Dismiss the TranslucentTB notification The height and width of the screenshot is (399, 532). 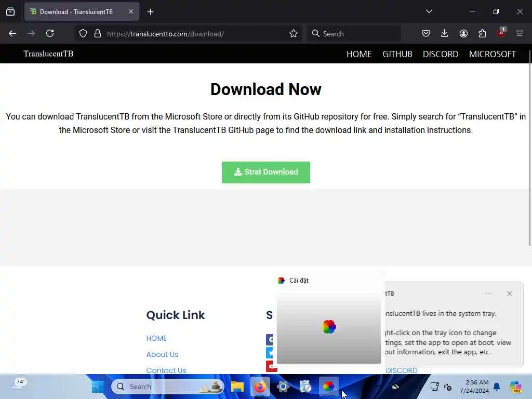[509, 294]
